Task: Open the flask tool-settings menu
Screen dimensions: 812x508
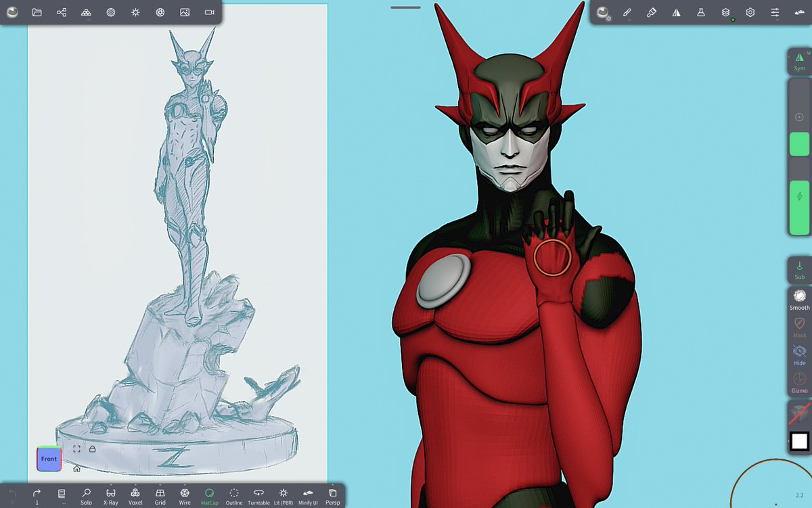Action: click(701, 12)
